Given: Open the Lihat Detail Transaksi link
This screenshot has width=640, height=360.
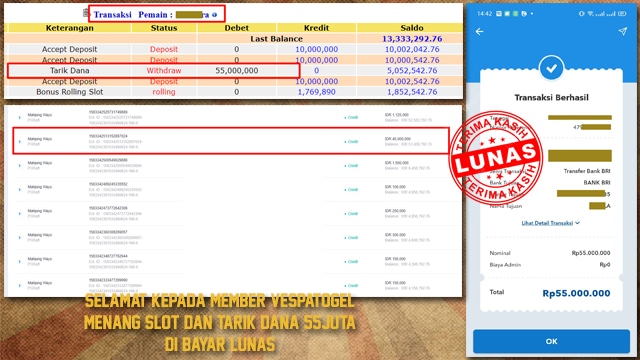Looking at the screenshot, I should point(547,223).
